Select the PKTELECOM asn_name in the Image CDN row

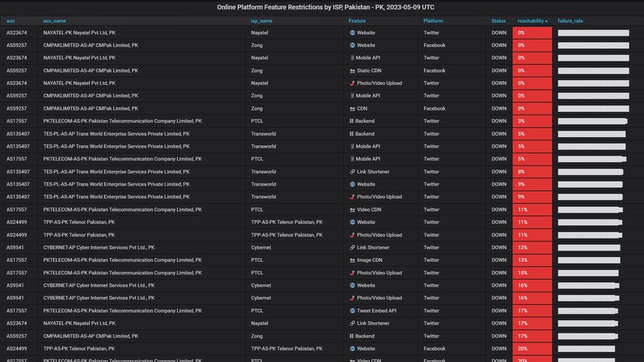(x=122, y=260)
